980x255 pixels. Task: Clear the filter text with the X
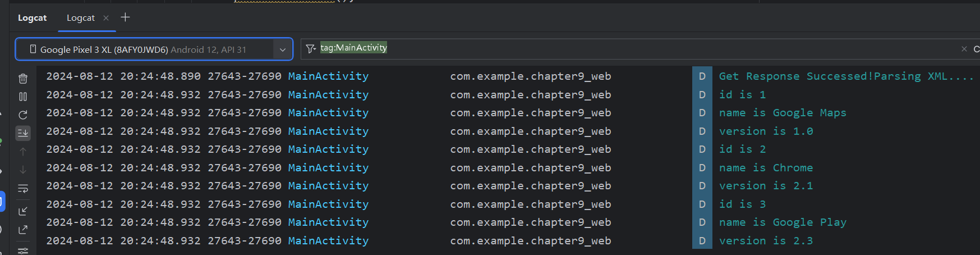pos(964,49)
